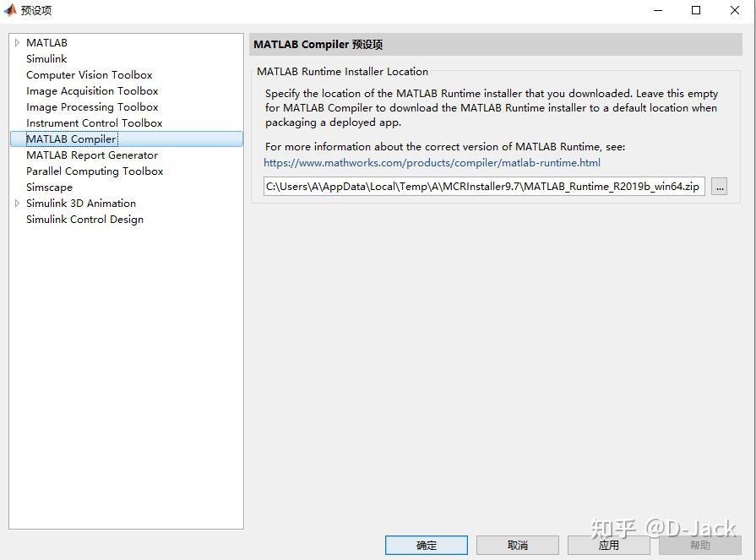Open Image Processing Toolbox preferences

tap(91, 106)
